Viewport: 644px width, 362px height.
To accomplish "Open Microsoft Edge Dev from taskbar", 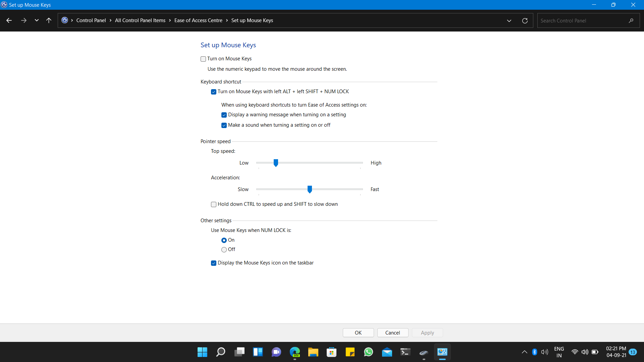I will [x=295, y=352].
